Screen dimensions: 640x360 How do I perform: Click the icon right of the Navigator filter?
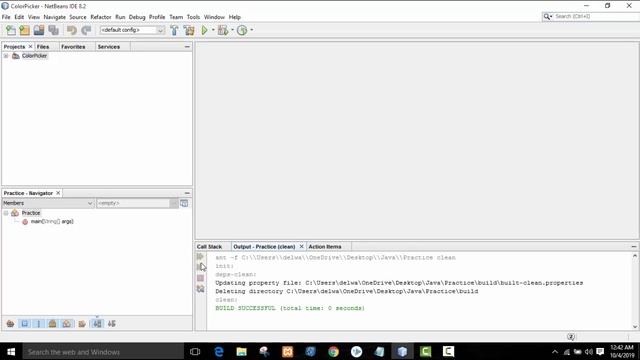(x=184, y=203)
